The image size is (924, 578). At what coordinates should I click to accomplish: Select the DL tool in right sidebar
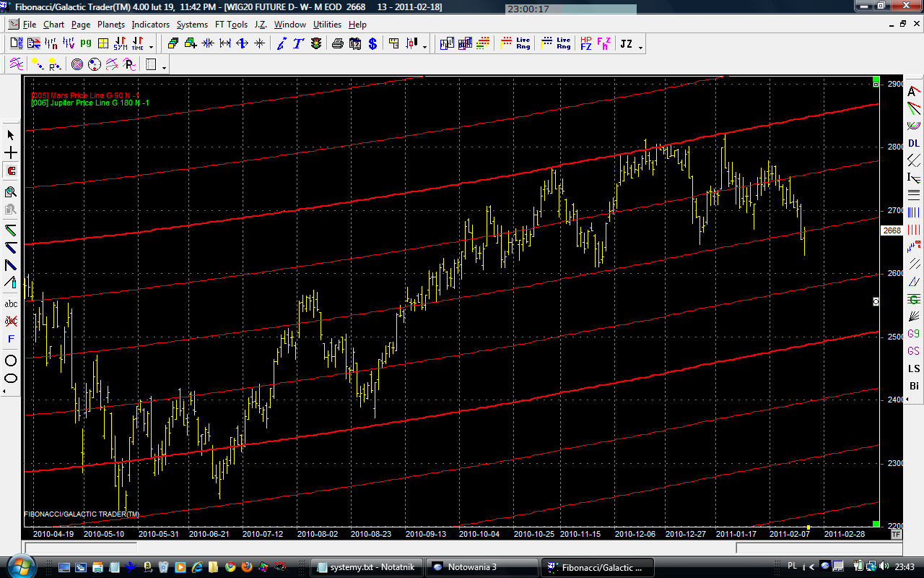[914, 143]
